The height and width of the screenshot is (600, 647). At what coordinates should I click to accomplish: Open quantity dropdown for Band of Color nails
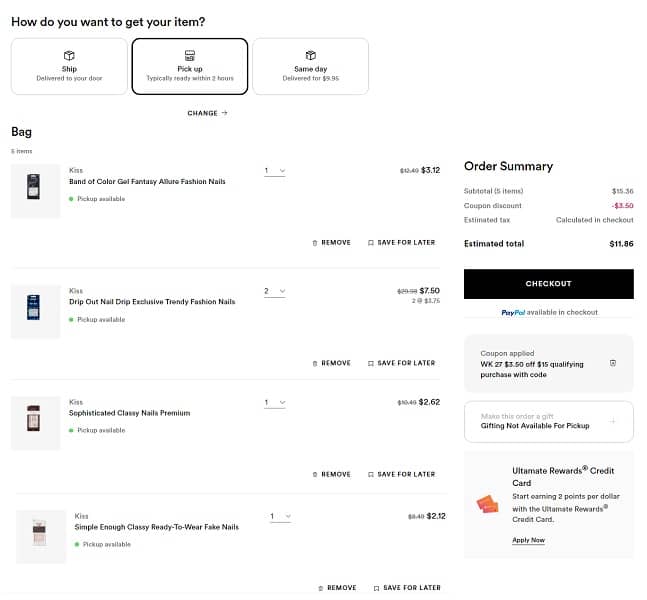coord(275,171)
